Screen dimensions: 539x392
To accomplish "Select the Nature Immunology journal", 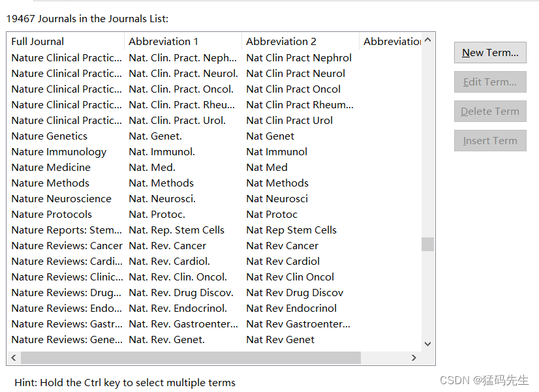I will tap(59, 152).
